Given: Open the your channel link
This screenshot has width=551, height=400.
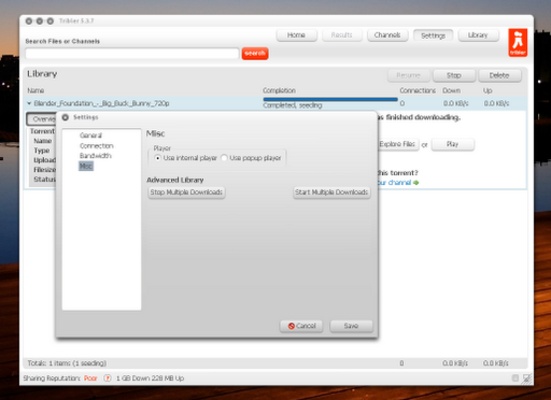Looking at the screenshot, I should (x=394, y=182).
